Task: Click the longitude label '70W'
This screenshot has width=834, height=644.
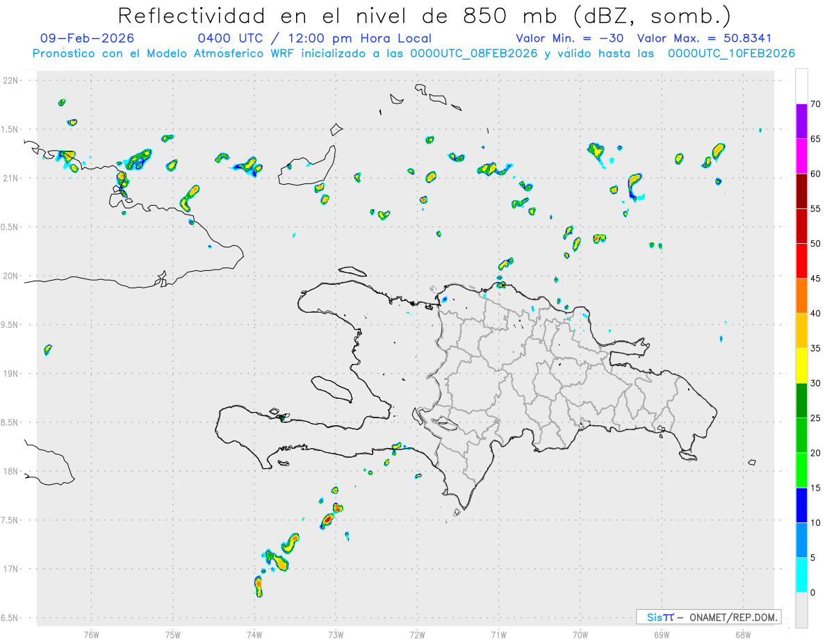Action: tap(580, 634)
